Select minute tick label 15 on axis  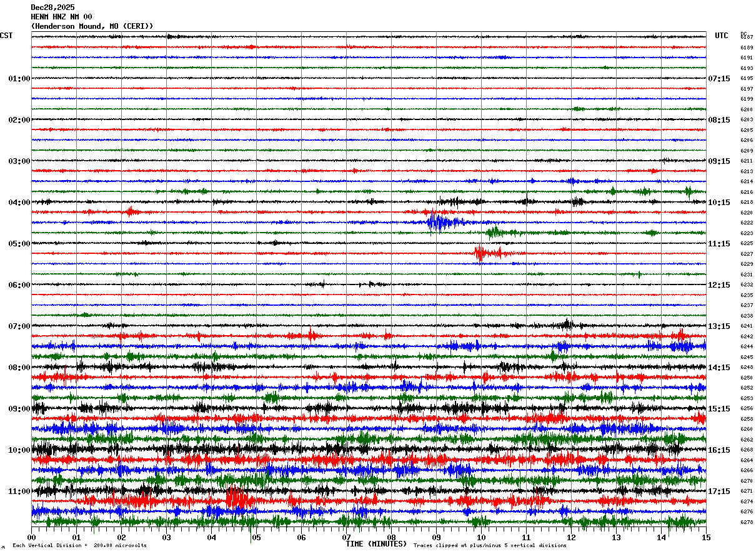pyautogui.click(x=706, y=538)
